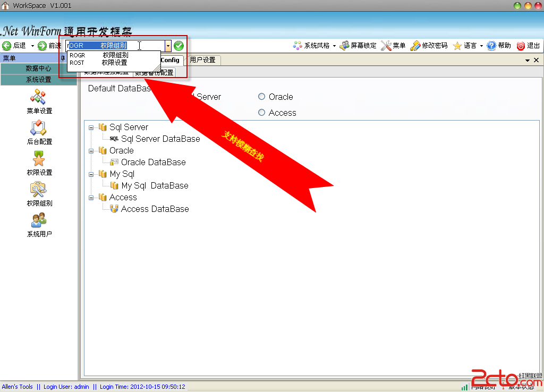Click the My Sql folder icon
The height and width of the screenshot is (392, 544).
103,174
